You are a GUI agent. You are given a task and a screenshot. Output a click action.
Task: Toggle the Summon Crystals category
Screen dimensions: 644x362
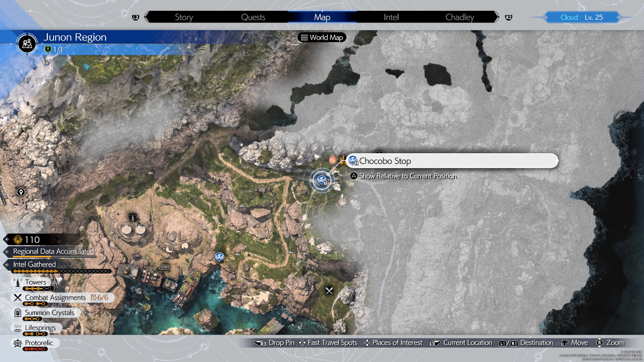(x=49, y=313)
